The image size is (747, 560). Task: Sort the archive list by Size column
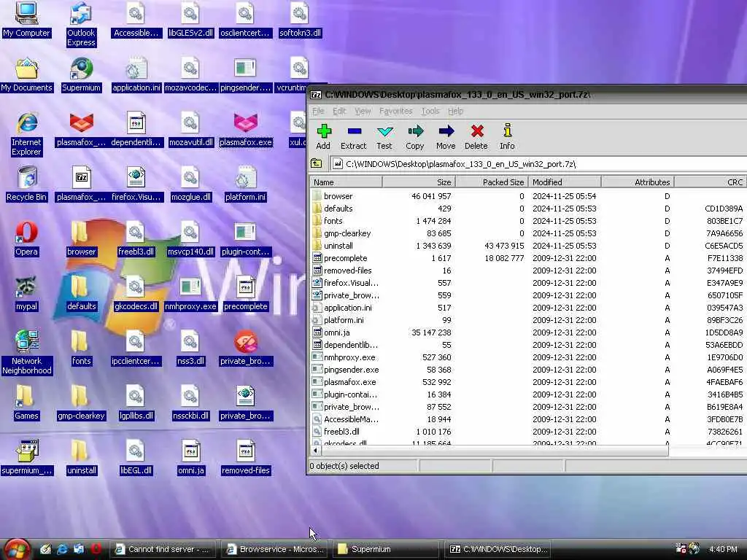pos(419,182)
